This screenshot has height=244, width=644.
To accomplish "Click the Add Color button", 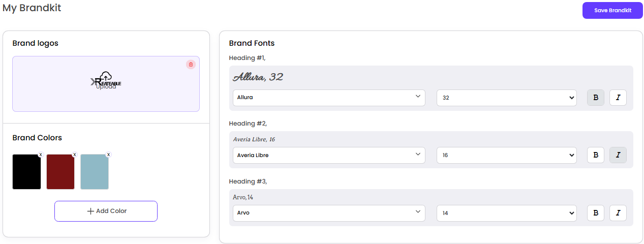I will pyautogui.click(x=106, y=211).
